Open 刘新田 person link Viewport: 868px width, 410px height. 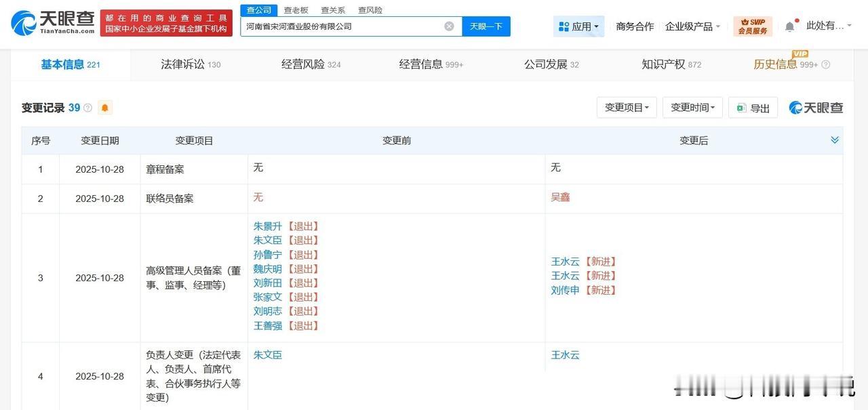pyautogui.click(x=268, y=283)
